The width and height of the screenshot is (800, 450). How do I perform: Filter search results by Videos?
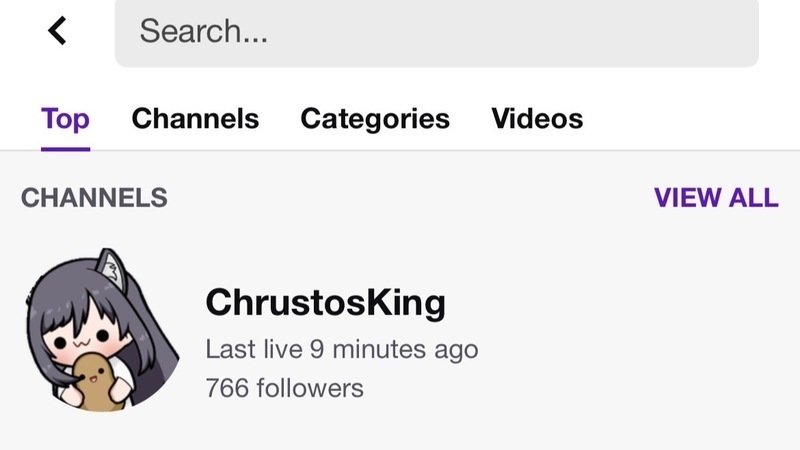[537, 119]
